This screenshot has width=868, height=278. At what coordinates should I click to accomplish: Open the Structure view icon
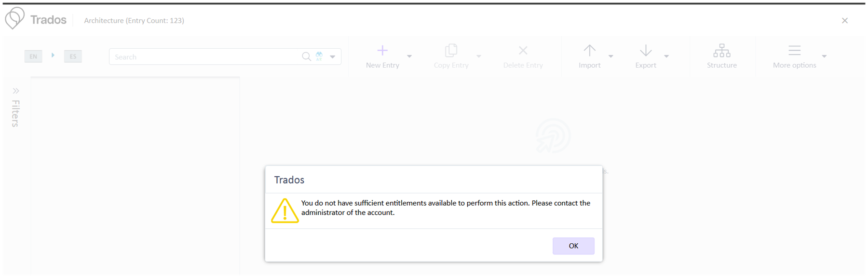click(x=721, y=51)
